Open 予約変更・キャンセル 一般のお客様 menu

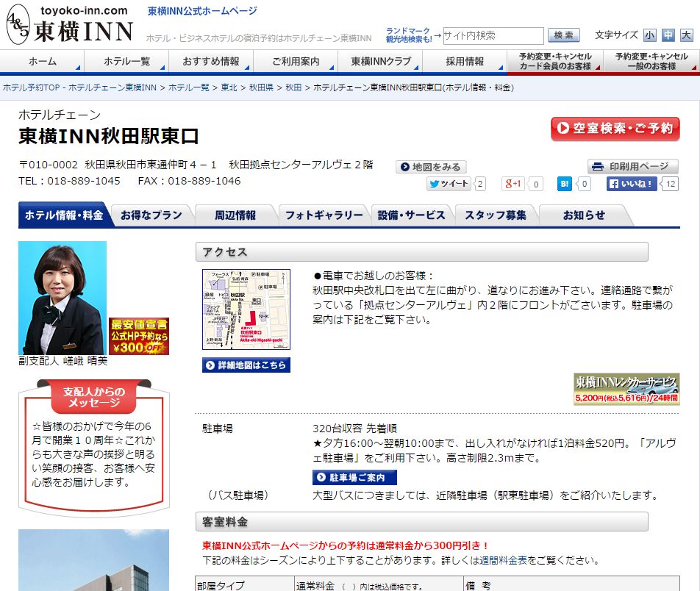coord(651,62)
